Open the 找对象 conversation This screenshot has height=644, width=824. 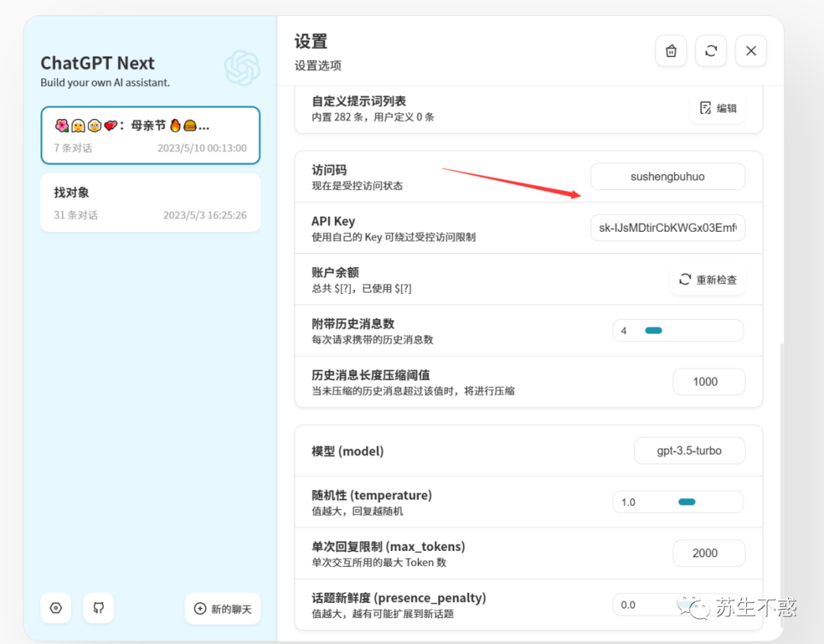point(150,202)
